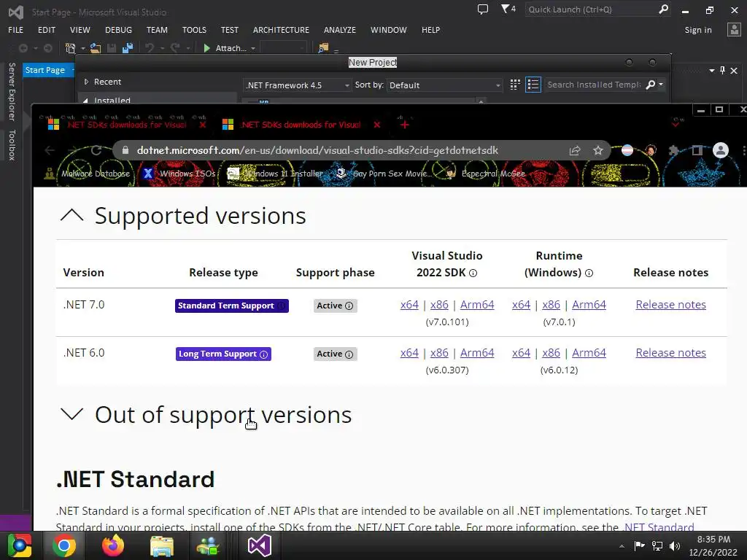747x560 pixels.
Task: Click the Chrome address bar URL
Action: tap(317, 150)
